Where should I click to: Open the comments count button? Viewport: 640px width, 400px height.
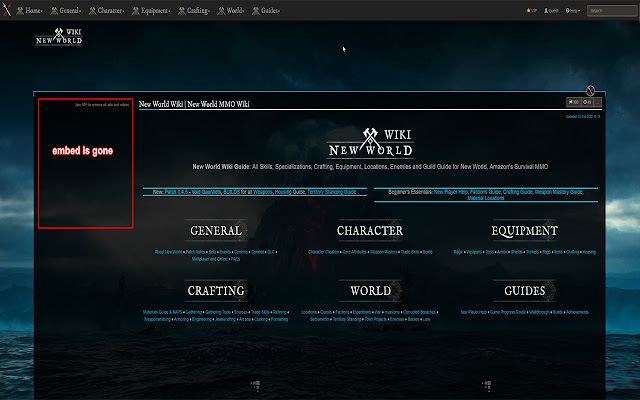pos(573,102)
